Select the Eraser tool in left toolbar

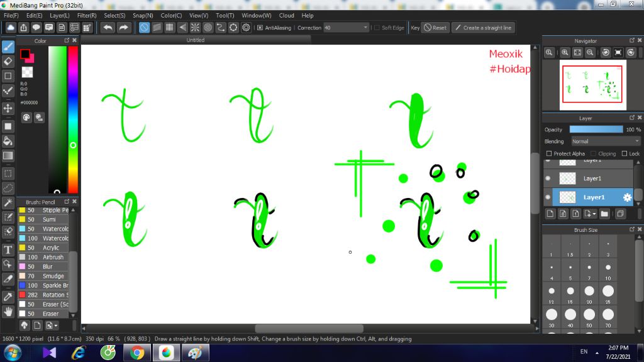tap(8, 62)
